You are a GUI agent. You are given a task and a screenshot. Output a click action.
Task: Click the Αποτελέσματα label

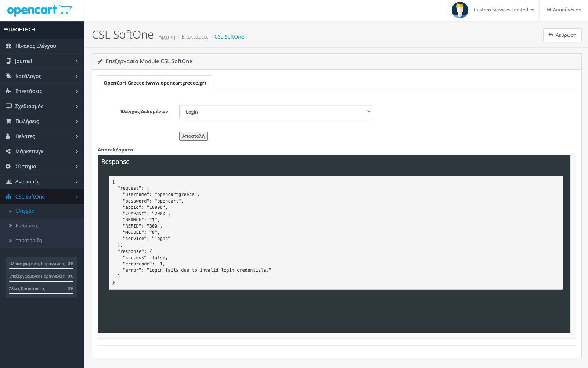[x=115, y=150]
